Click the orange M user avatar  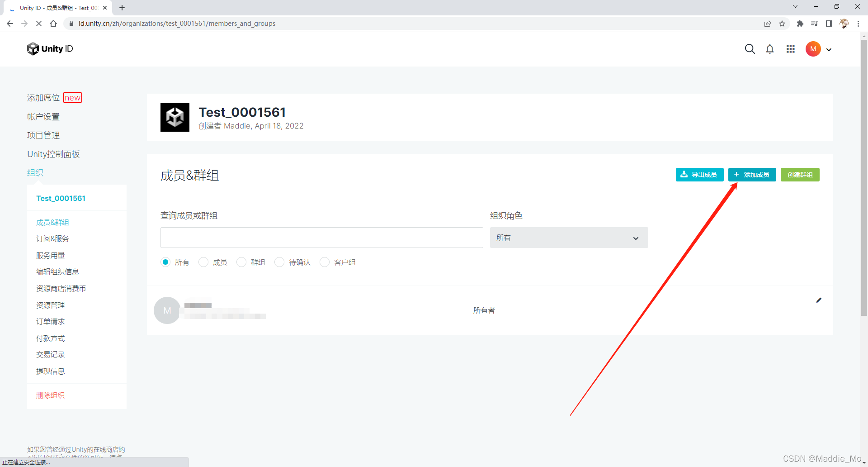pos(813,49)
